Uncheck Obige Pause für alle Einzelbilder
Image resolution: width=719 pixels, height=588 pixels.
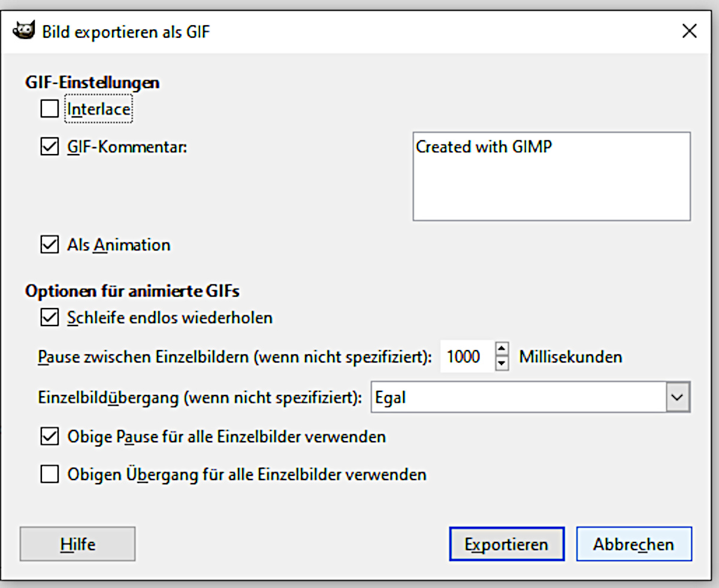50,436
